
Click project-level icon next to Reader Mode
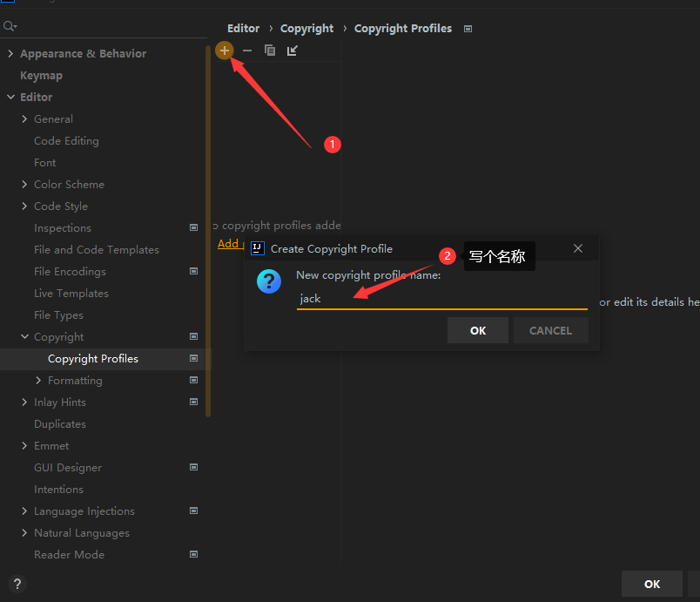pos(194,554)
